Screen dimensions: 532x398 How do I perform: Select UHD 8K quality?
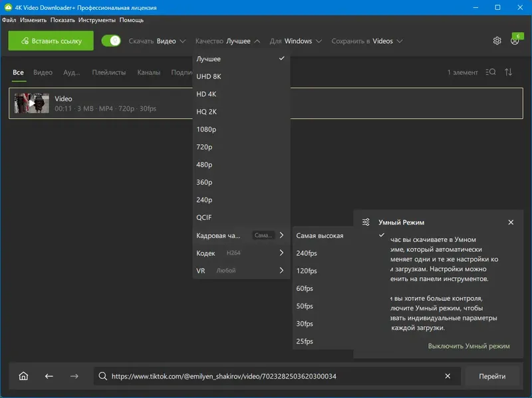click(x=240, y=76)
